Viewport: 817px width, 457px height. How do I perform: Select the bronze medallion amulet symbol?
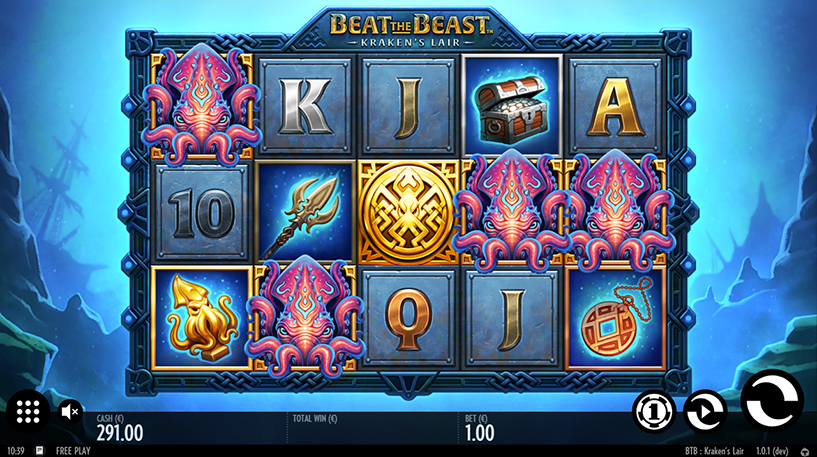coord(615,318)
